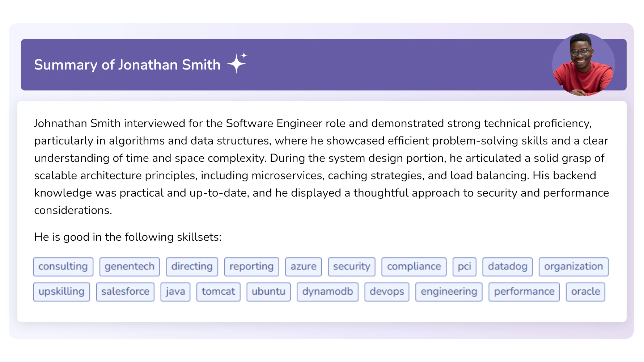Image resolution: width=644 pixels, height=362 pixels.
Task: Select the tomcat skill tag
Action: click(x=218, y=292)
